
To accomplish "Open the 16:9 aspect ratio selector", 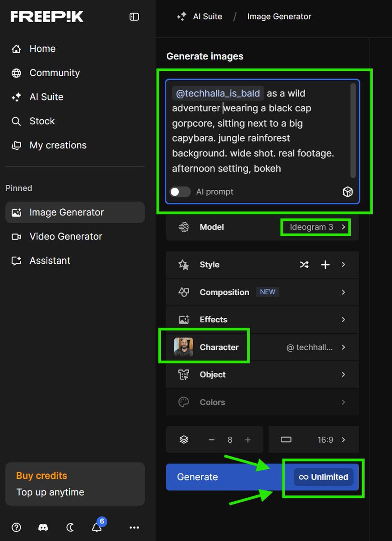I will point(314,440).
